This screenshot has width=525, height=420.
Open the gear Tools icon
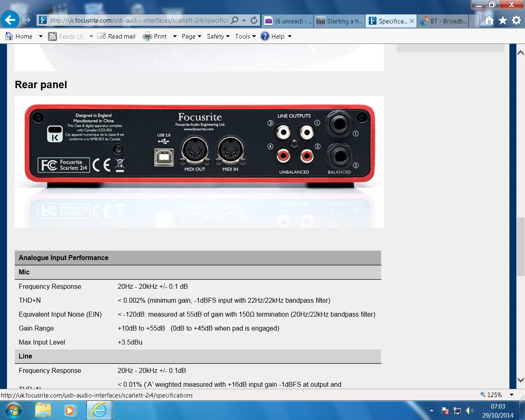coord(516,20)
